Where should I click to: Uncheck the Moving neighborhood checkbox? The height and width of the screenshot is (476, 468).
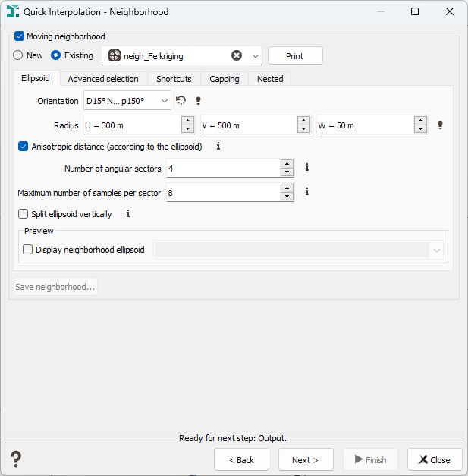[x=20, y=36]
